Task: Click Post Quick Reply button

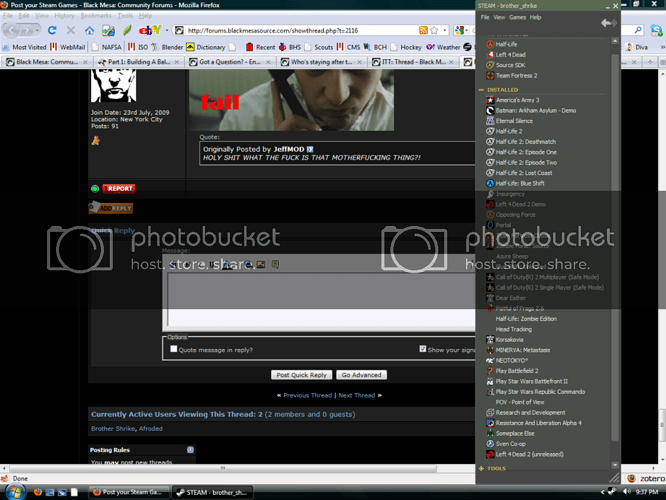Action: pos(302,375)
